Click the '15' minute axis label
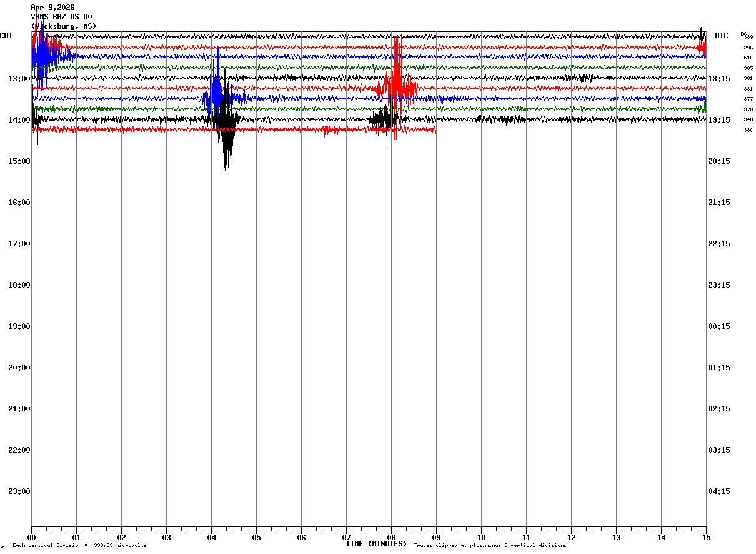This screenshot has height=554, width=756. point(706,538)
